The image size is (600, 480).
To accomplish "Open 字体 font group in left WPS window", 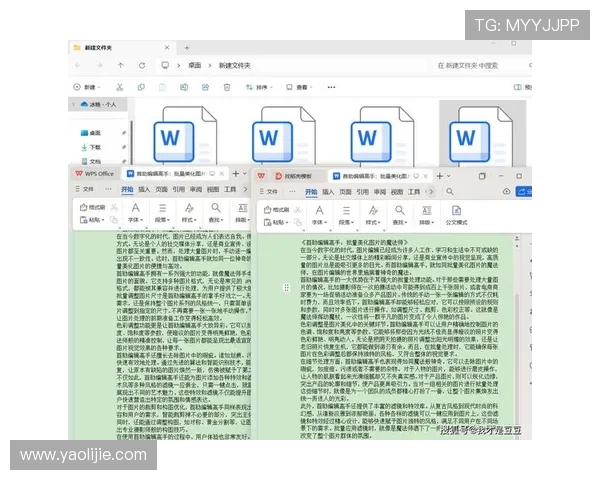I will (x=135, y=213).
